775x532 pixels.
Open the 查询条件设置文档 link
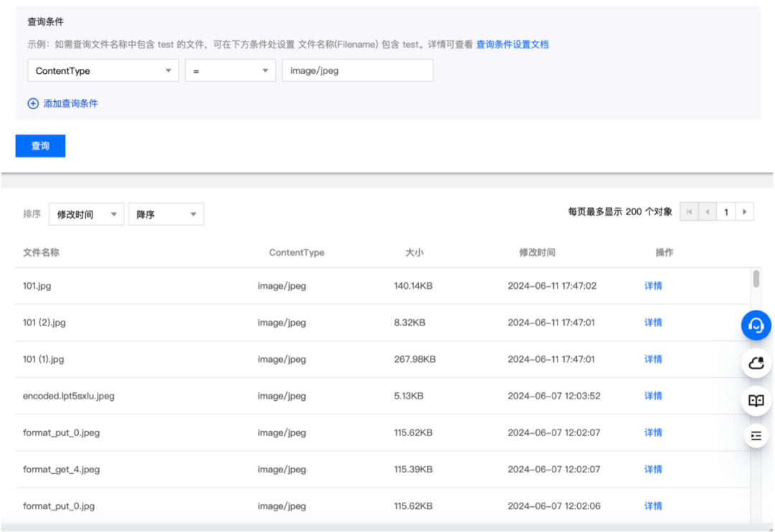pos(514,44)
